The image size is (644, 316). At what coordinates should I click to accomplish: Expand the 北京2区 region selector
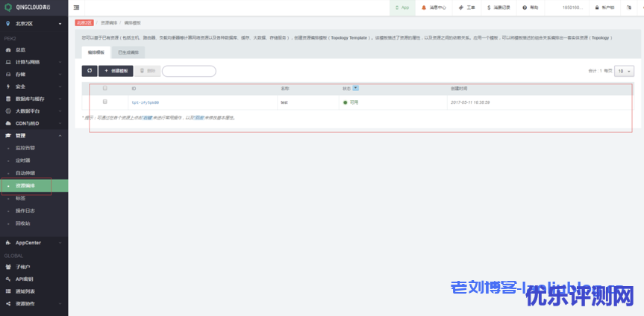click(34, 24)
